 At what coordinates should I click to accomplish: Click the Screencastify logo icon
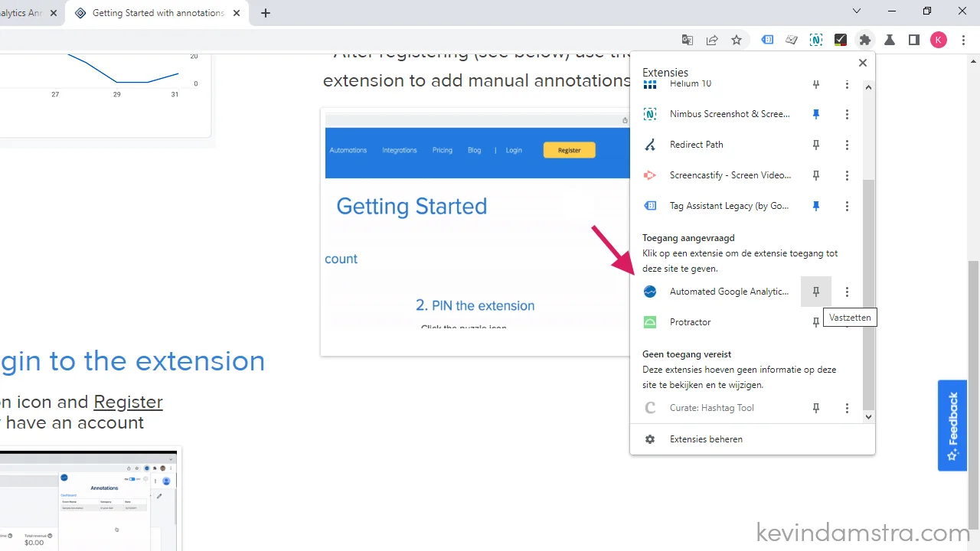click(x=650, y=175)
